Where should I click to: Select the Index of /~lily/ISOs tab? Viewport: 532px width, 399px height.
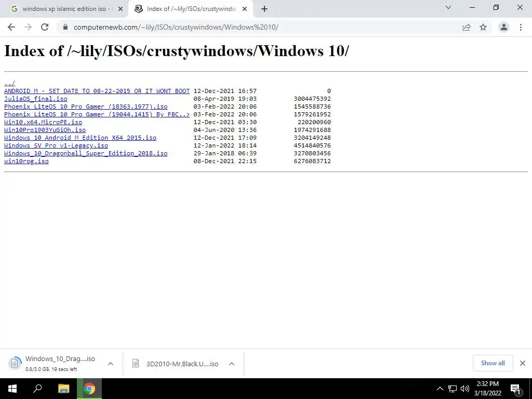pos(191,9)
